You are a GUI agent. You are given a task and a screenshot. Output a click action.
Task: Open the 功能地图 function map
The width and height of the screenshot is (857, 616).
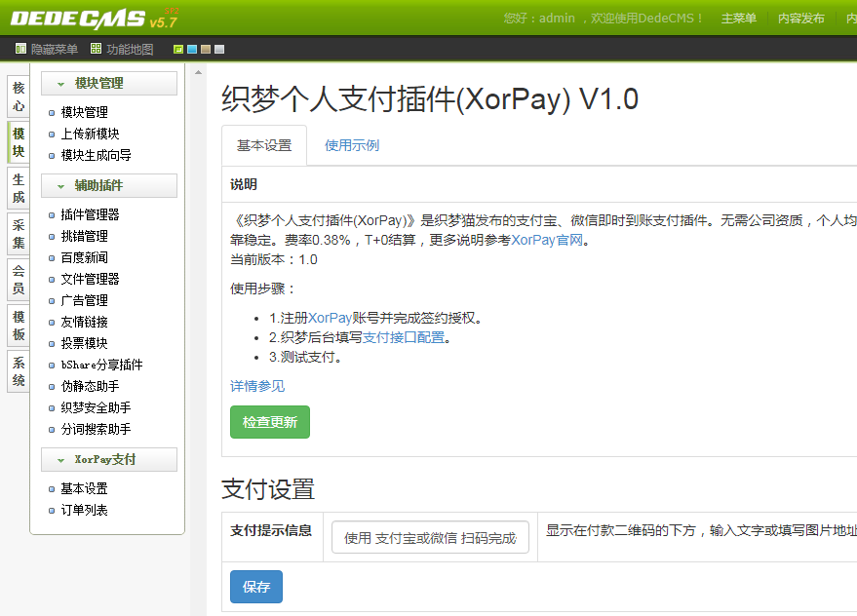point(122,49)
